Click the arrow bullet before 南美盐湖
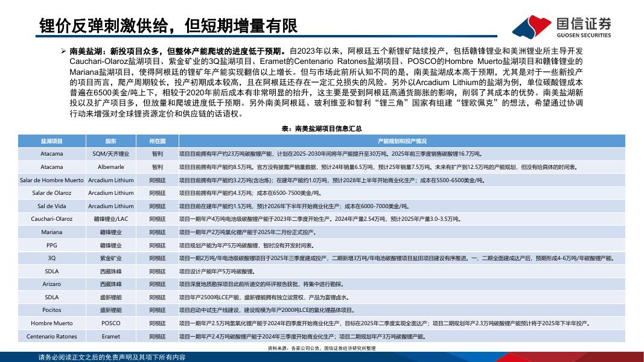The width and height of the screenshot is (644, 362). point(63,51)
